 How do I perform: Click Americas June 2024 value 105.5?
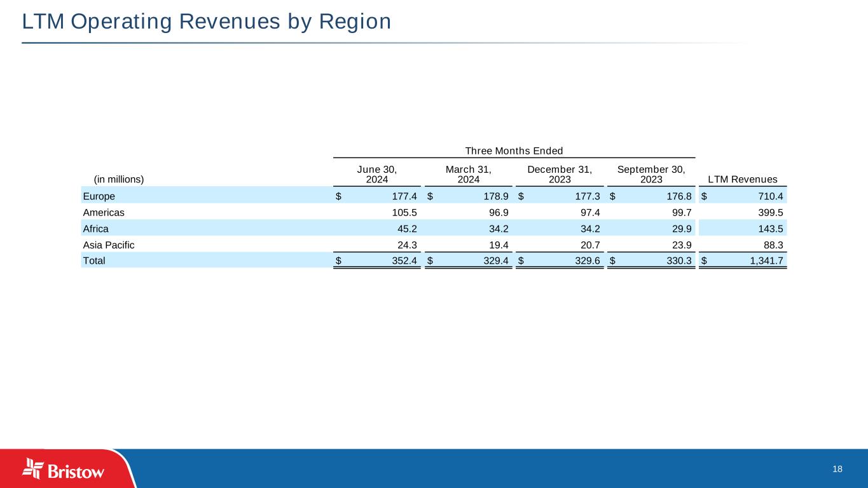point(403,212)
